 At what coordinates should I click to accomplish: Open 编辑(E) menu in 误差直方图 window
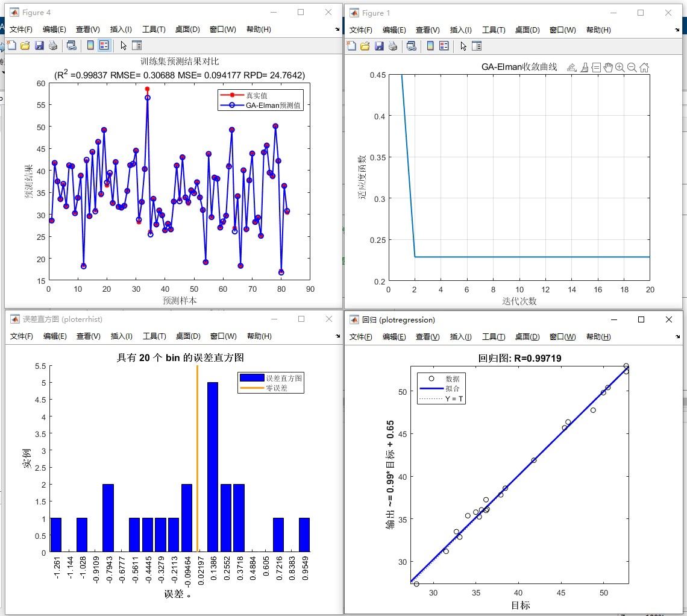click(55, 336)
